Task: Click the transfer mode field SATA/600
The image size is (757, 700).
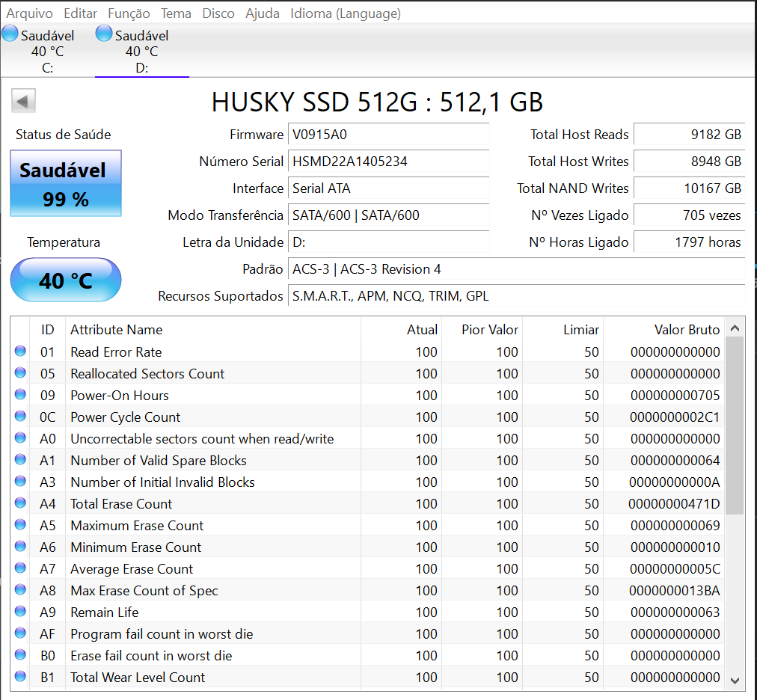Action: [x=389, y=215]
